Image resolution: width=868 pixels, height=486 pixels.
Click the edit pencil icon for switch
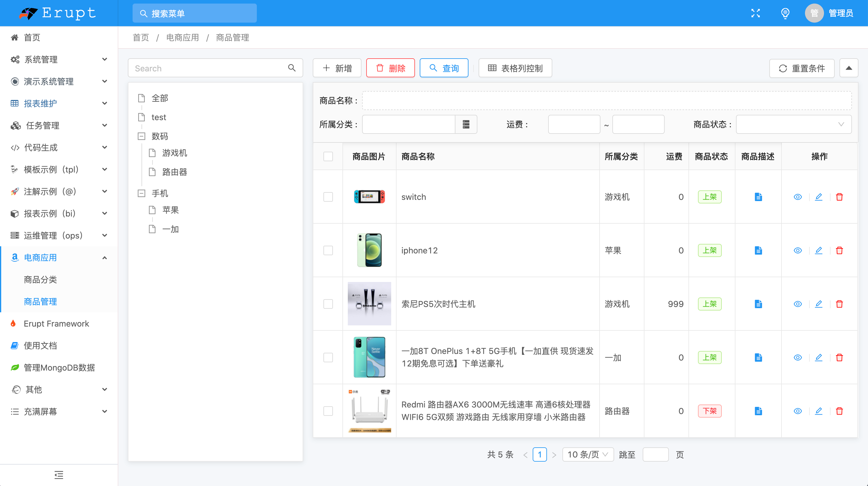(x=818, y=197)
